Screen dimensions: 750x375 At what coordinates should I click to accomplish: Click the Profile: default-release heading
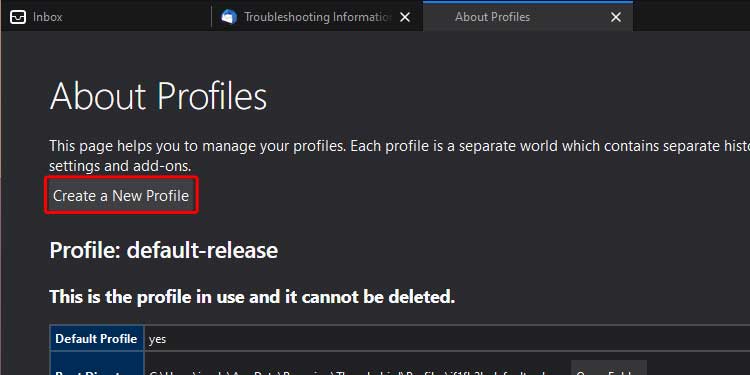click(164, 250)
